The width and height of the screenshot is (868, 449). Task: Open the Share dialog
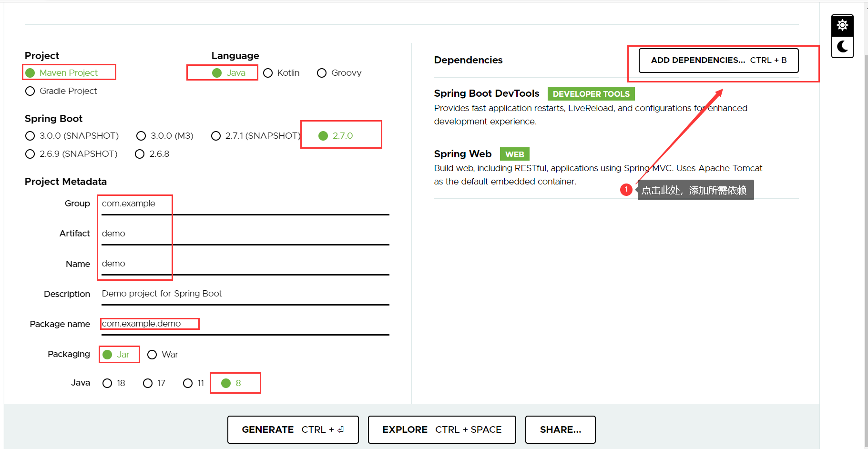(560, 429)
